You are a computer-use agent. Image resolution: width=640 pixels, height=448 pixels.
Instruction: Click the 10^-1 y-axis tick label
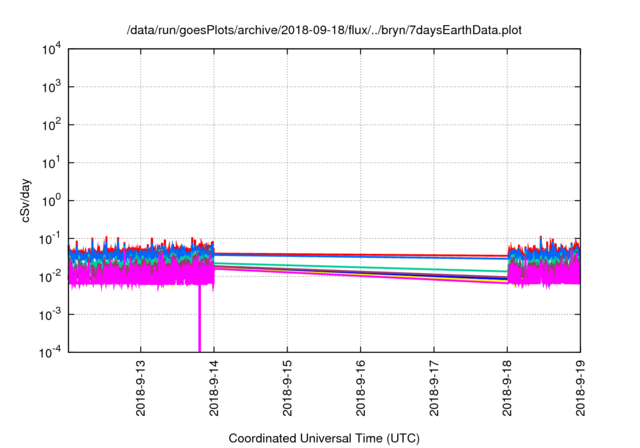tap(50, 239)
